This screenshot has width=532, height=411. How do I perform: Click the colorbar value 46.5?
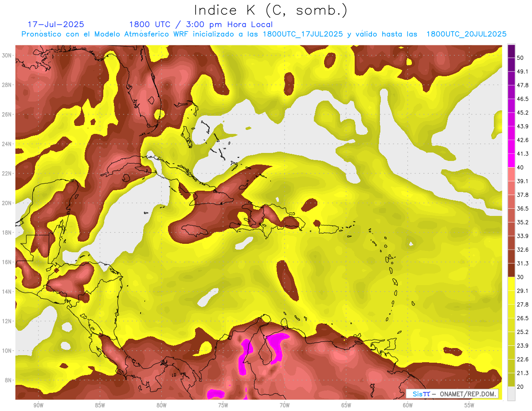point(522,99)
